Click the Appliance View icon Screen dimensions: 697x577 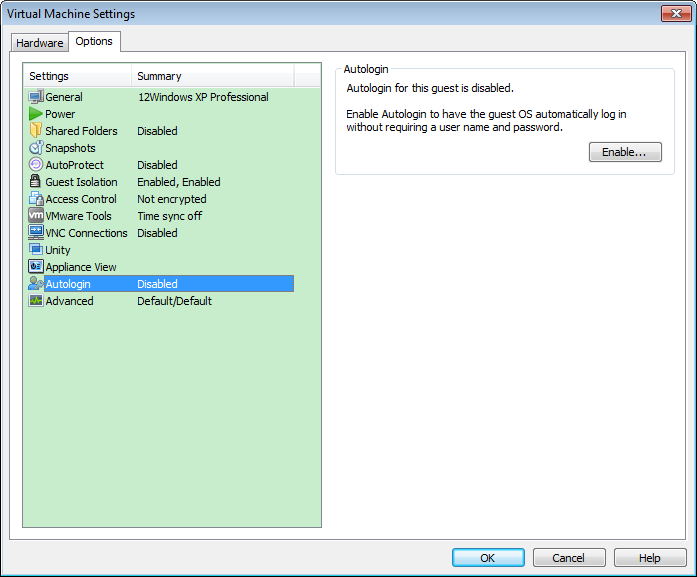[x=36, y=266]
